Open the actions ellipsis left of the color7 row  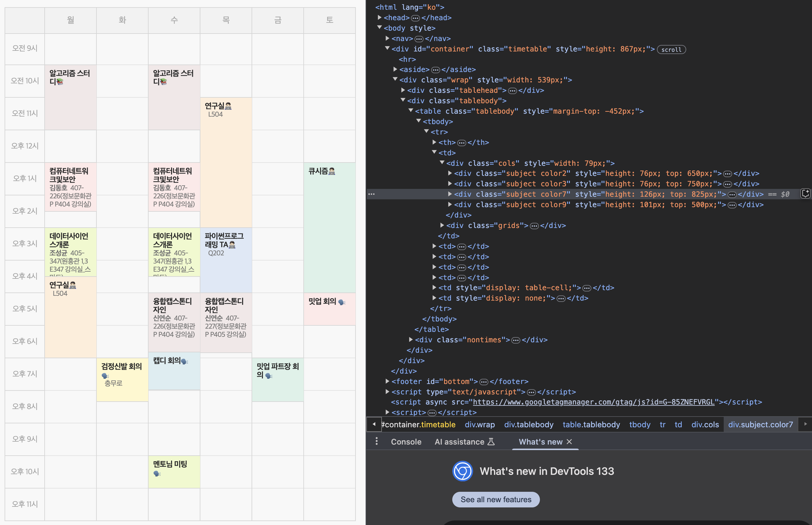click(x=371, y=194)
